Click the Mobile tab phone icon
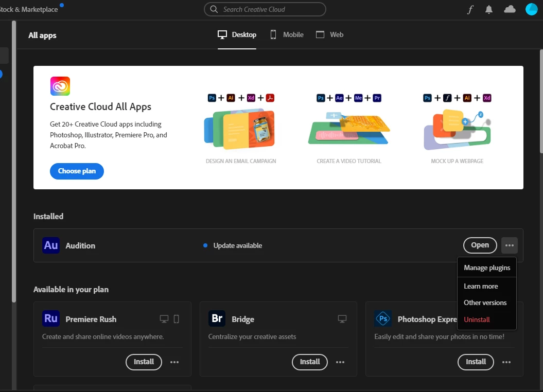Screen dimensions: 543x392 [x=273, y=34]
